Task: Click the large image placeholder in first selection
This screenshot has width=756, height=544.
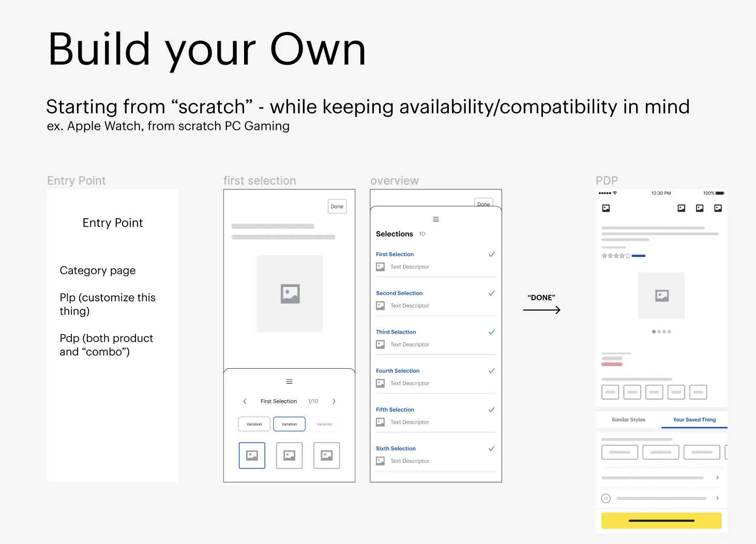Action: pos(290,294)
